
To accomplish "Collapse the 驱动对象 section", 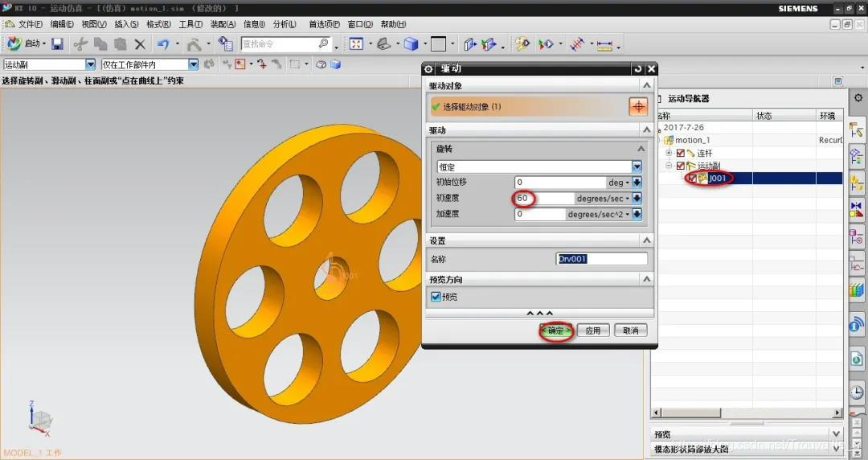I will [x=646, y=85].
